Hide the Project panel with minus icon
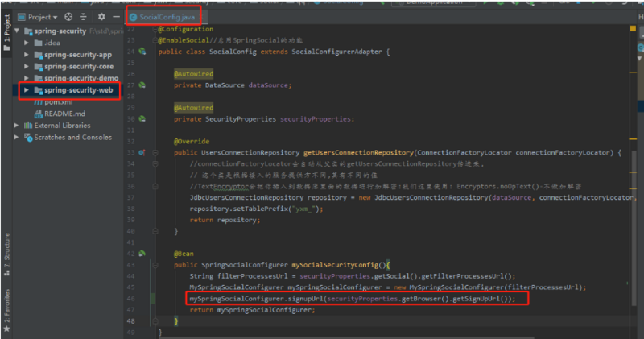Screen dimensions: 644x339 116,17
